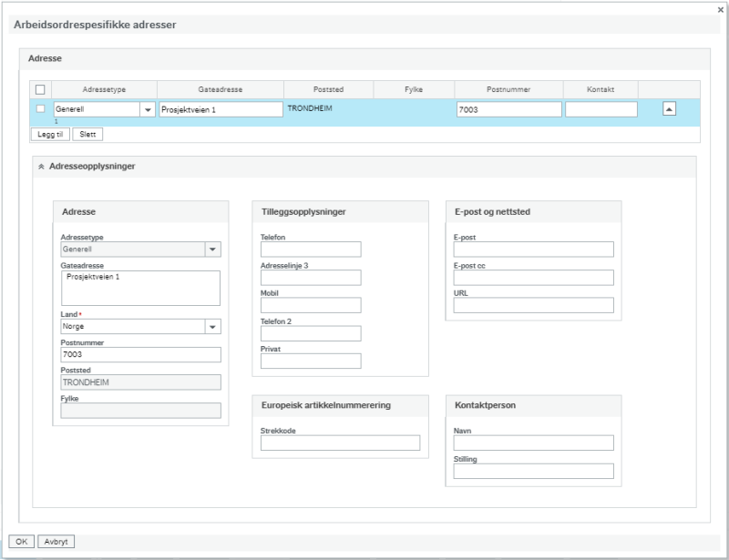This screenshot has height=560, width=729.
Task: Click the E-post cc input field
Action: coord(533,278)
